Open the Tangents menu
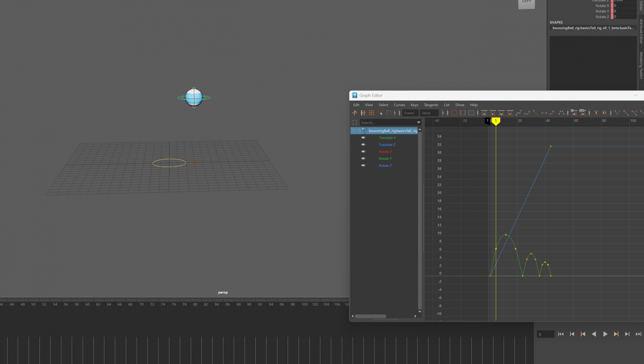Screen dimensions: 644x364 click(431, 105)
